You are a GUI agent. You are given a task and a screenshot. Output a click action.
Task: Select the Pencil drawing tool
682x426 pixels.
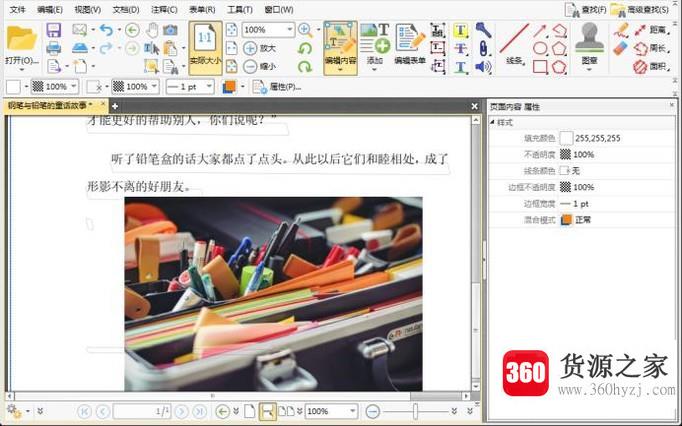pyautogui.click(x=622, y=30)
